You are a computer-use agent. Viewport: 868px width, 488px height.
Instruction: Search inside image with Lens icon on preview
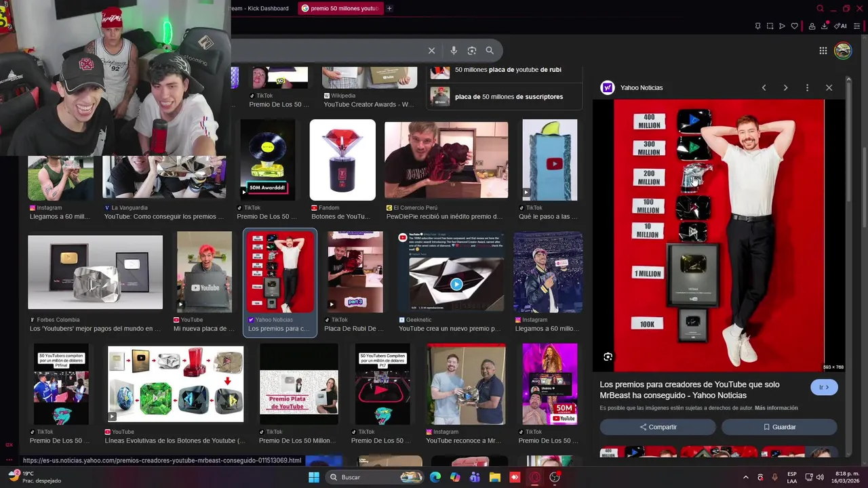pos(608,357)
